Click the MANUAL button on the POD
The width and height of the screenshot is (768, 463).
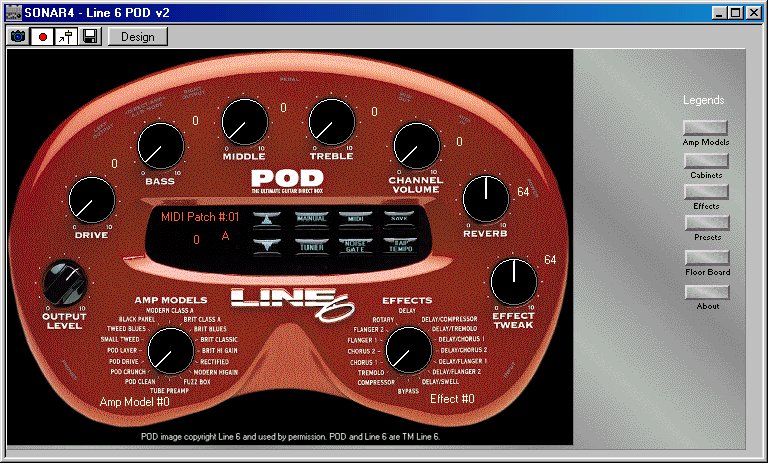pos(312,219)
